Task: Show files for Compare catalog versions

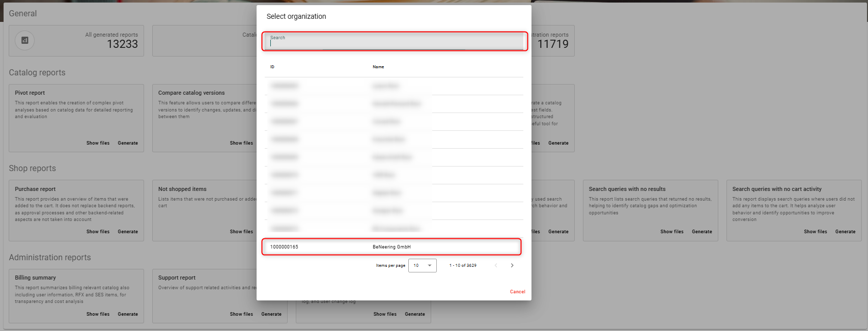Action: coord(241,143)
